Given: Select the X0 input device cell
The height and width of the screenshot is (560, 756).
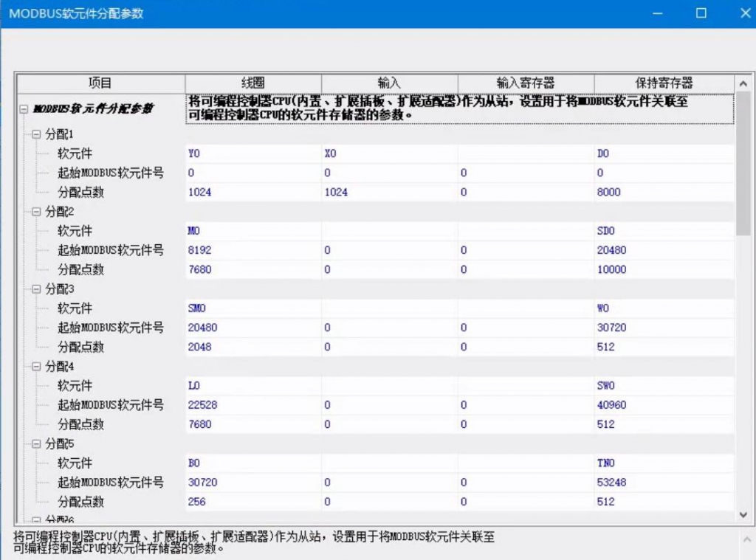Looking at the screenshot, I should 390,153.
